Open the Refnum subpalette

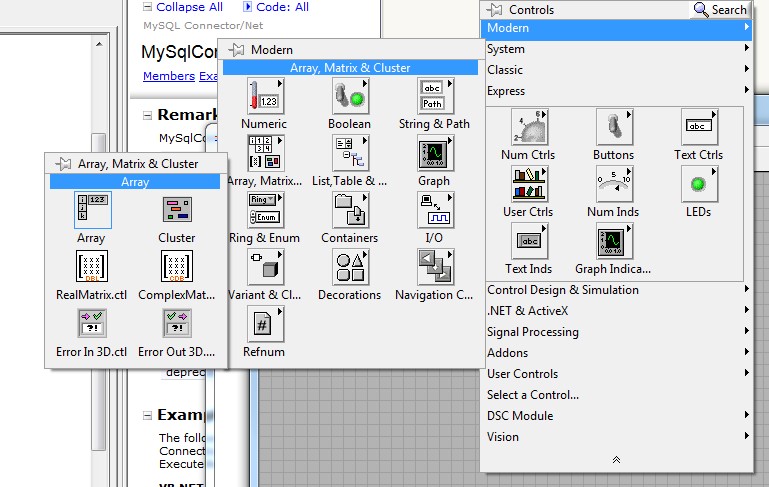pos(265,324)
